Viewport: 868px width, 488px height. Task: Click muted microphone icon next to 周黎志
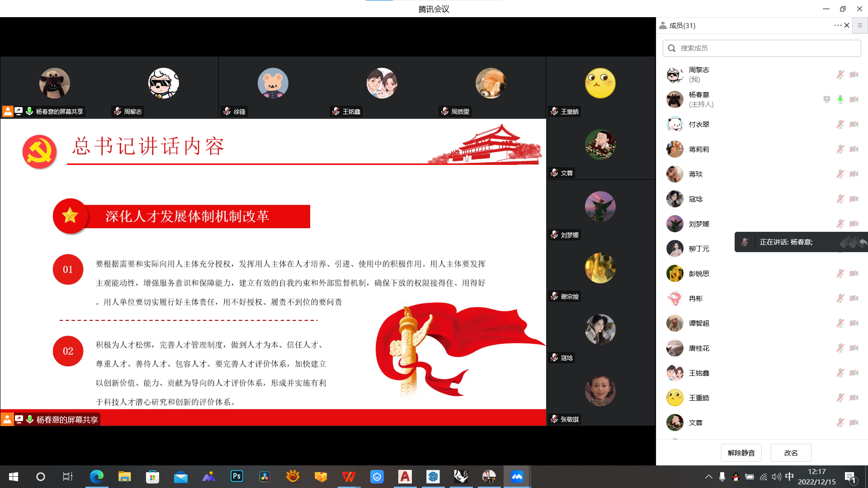tap(840, 75)
